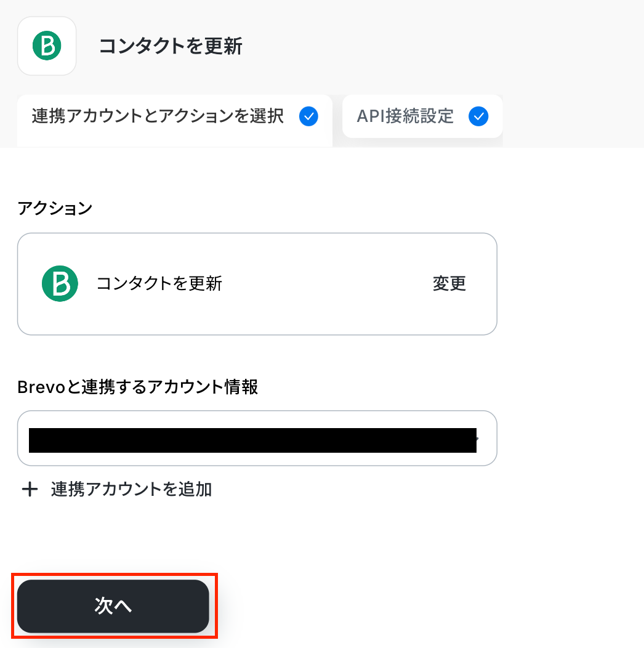Click the blue checkmark on 連携アカウントとアクションを選択
Screen dimensions: 644x648
click(x=308, y=116)
